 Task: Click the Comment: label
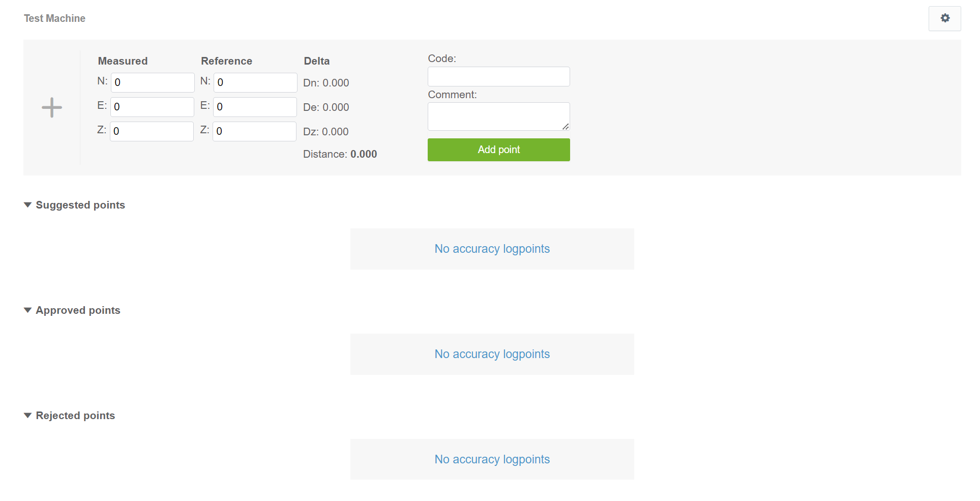click(x=452, y=95)
